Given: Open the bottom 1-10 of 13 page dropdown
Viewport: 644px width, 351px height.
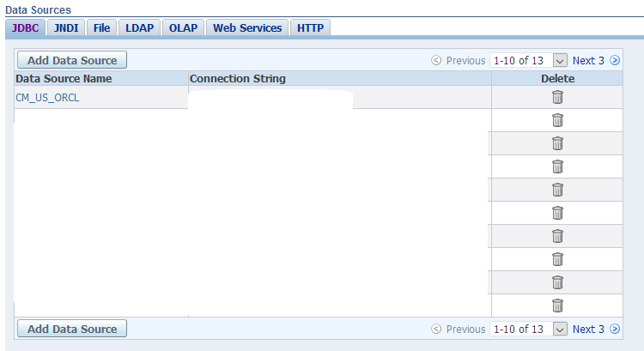Looking at the screenshot, I should (561, 329).
